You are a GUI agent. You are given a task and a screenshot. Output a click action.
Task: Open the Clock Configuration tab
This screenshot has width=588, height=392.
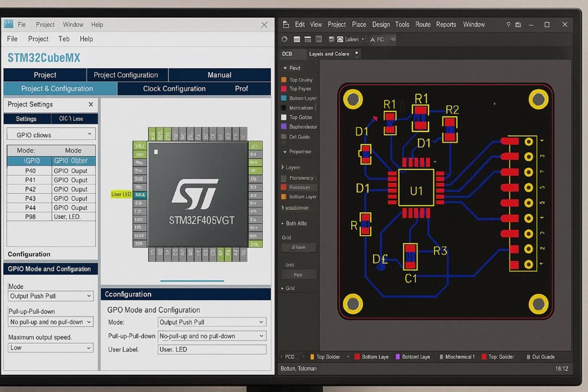(174, 89)
